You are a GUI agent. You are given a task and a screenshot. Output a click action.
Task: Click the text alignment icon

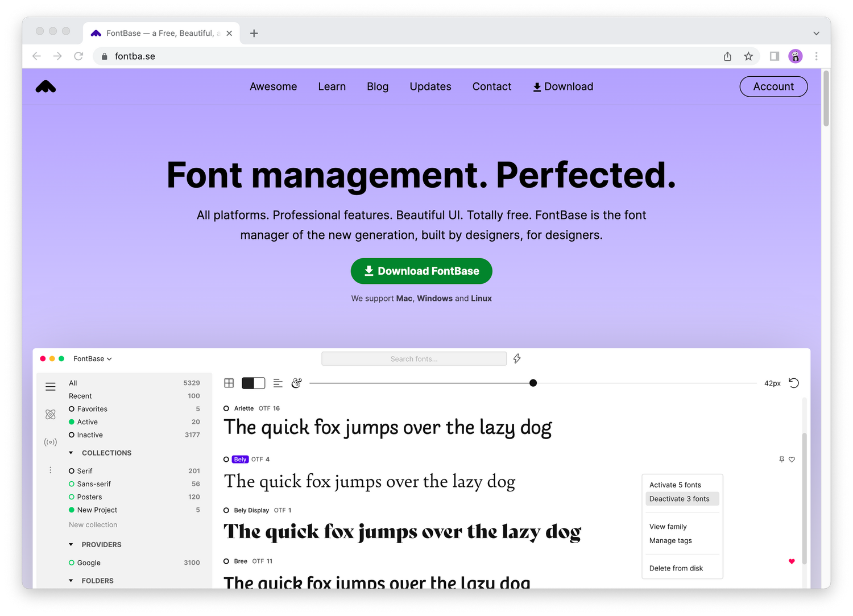(x=278, y=383)
